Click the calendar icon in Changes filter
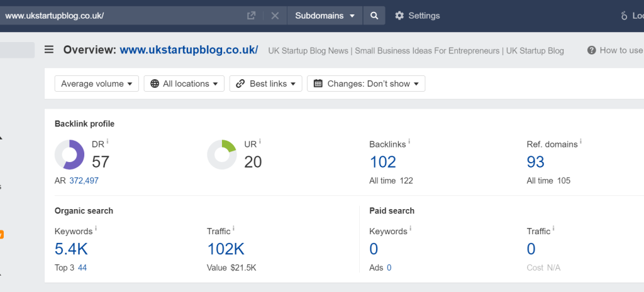The width and height of the screenshot is (644, 292). point(318,84)
